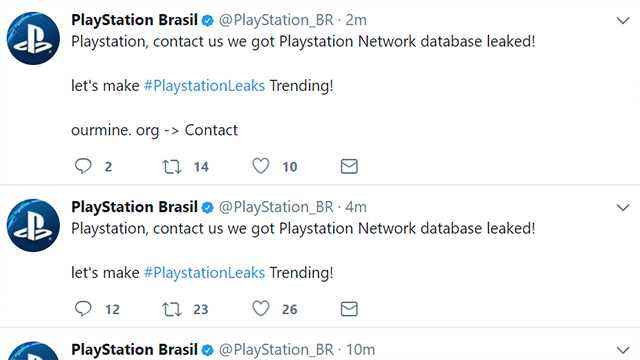This screenshot has height=360, width=640.
Task: Open #PlaystationLeaks hashtag in the first tweet
Action: coord(204,86)
